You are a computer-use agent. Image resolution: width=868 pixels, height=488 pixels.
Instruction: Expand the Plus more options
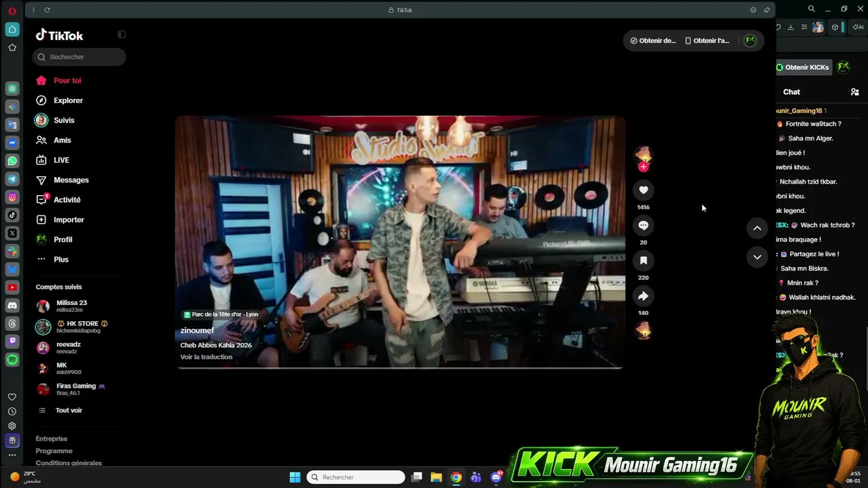[53, 260]
